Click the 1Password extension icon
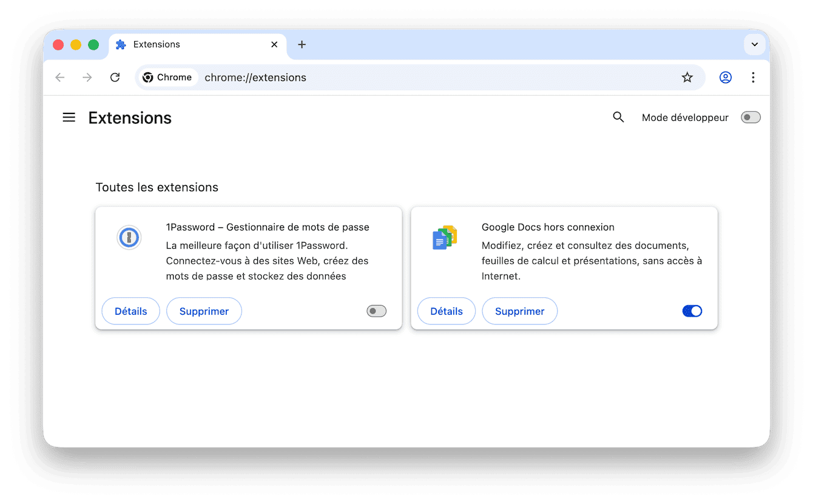The width and height of the screenshot is (813, 504). [129, 237]
